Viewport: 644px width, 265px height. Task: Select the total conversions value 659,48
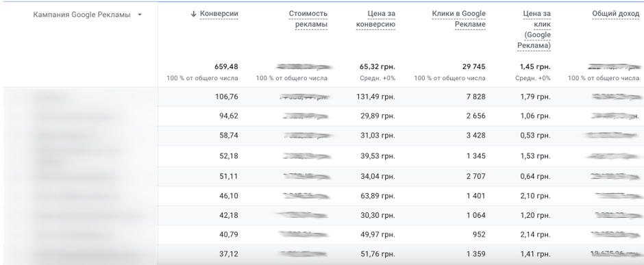(x=226, y=66)
